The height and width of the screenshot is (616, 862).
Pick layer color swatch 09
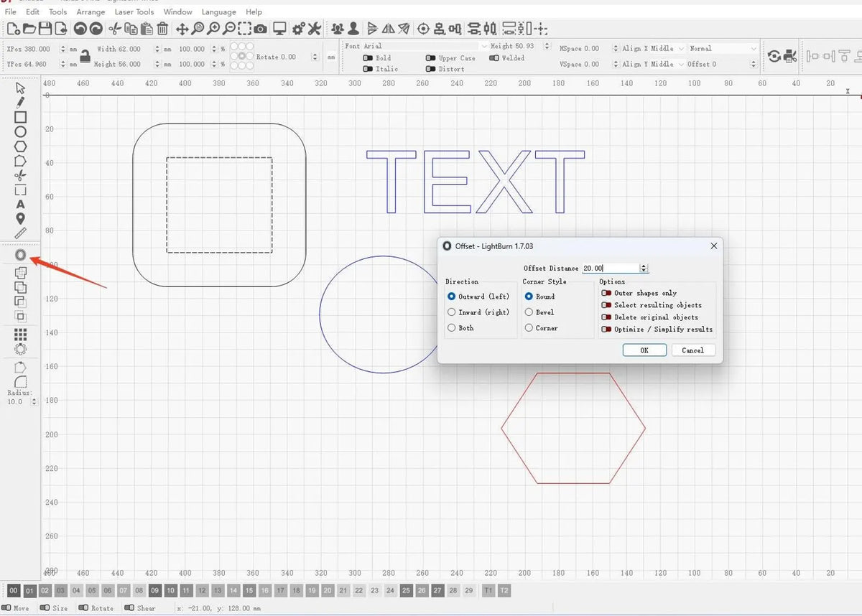(x=155, y=591)
